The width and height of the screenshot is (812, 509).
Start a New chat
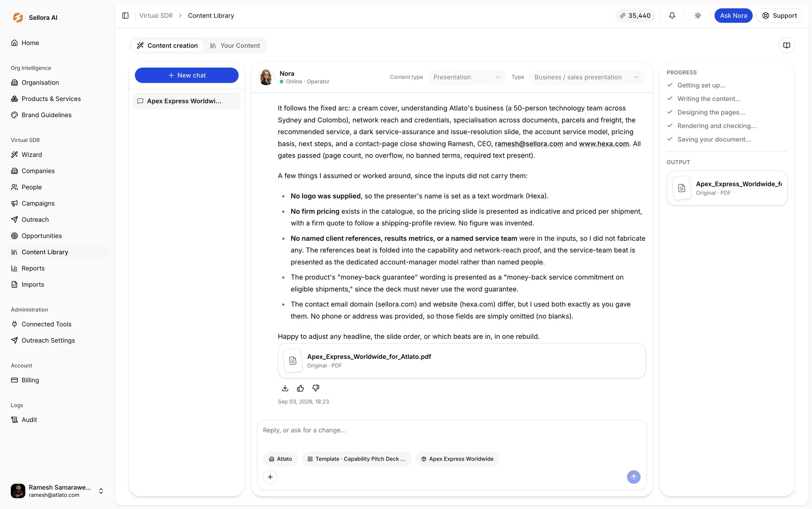[x=187, y=75]
